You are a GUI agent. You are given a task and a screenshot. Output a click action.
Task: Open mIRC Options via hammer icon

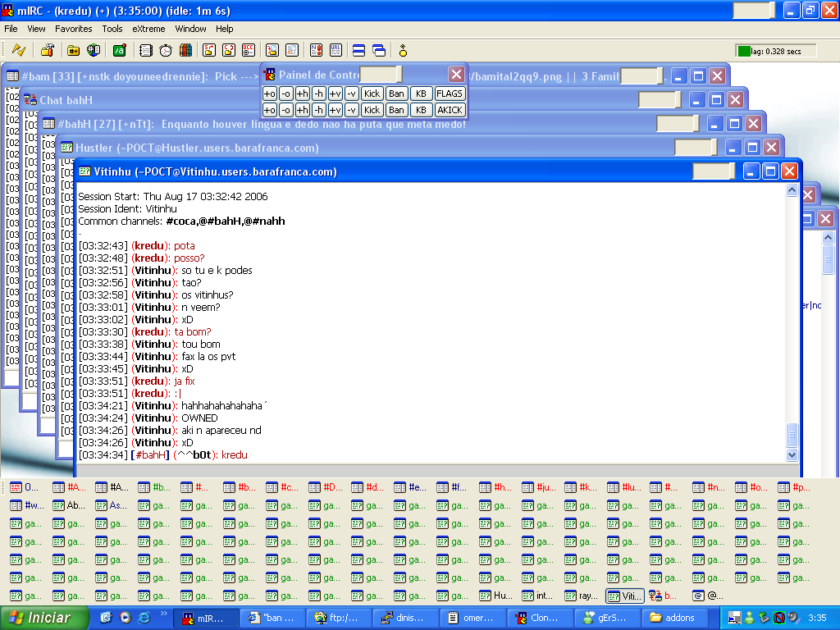[x=48, y=50]
